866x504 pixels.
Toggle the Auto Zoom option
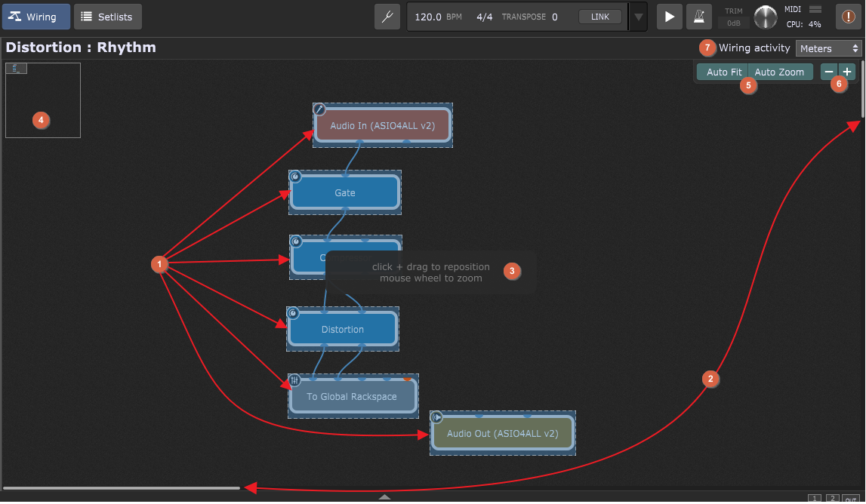pyautogui.click(x=780, y=72)
